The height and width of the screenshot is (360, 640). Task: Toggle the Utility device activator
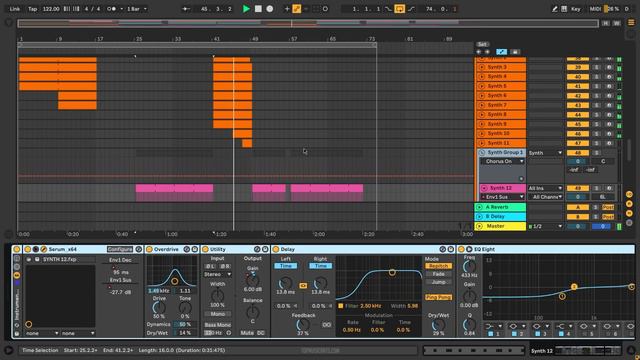[205, 249]
